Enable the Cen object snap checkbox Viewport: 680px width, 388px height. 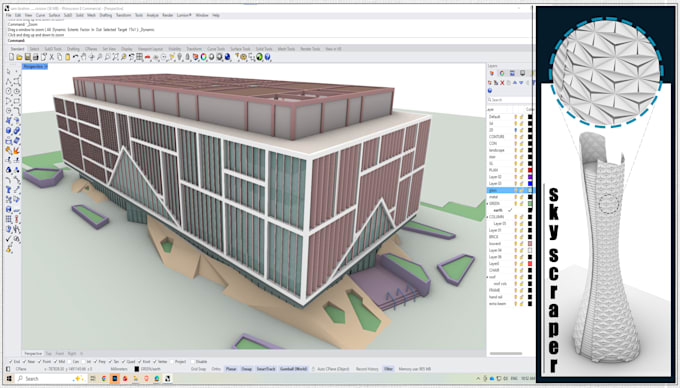(69, 362)
